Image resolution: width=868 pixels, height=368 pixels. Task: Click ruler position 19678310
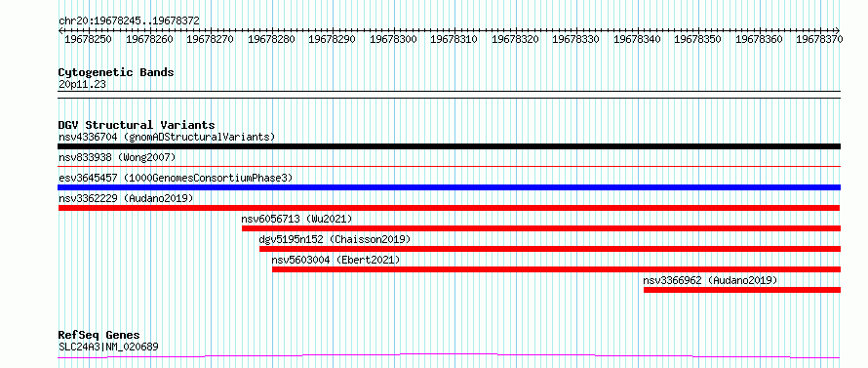454,39
